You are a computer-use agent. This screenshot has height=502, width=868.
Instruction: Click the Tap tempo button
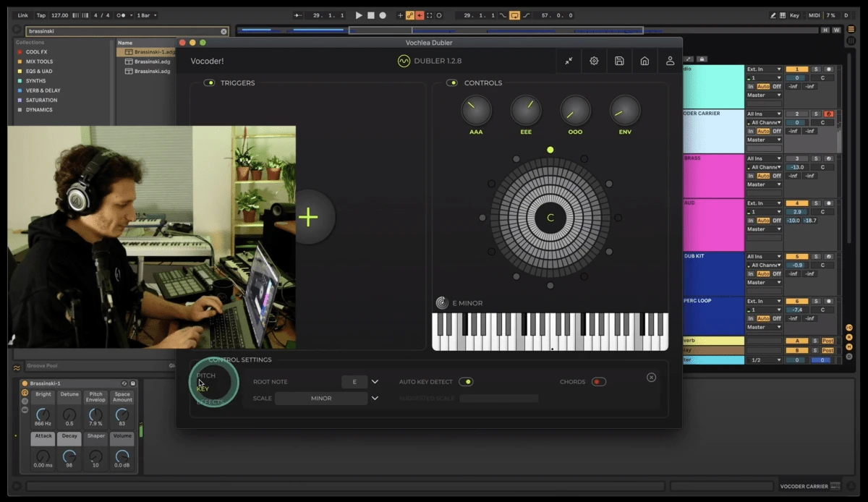41,15
